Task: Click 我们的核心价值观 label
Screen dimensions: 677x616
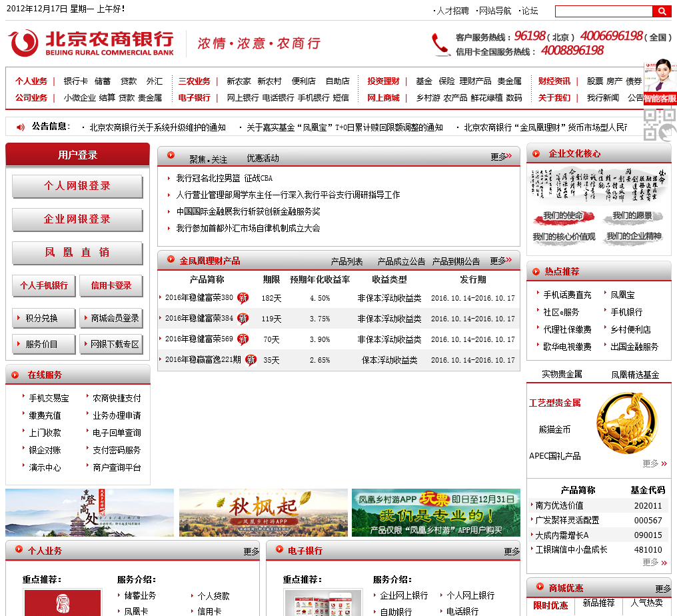Action: pos(564,237)
